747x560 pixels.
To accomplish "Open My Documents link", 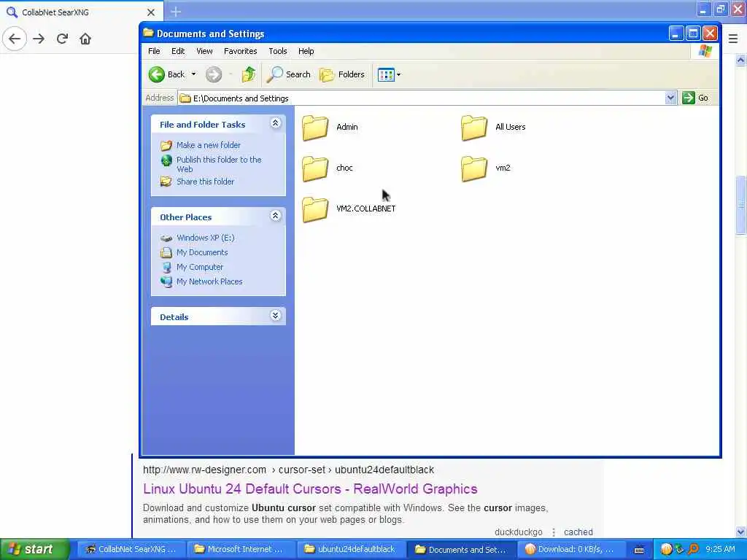I will (x=202, y=252).
